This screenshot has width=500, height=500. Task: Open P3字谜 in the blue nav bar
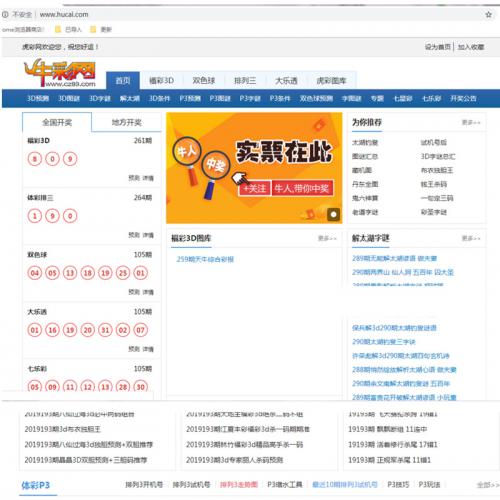250,98
